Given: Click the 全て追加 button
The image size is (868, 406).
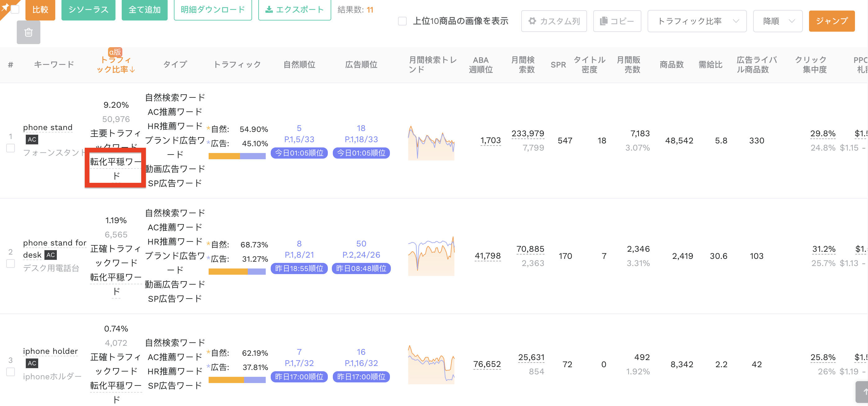Looking at the screenshot, I should (145, 10).
